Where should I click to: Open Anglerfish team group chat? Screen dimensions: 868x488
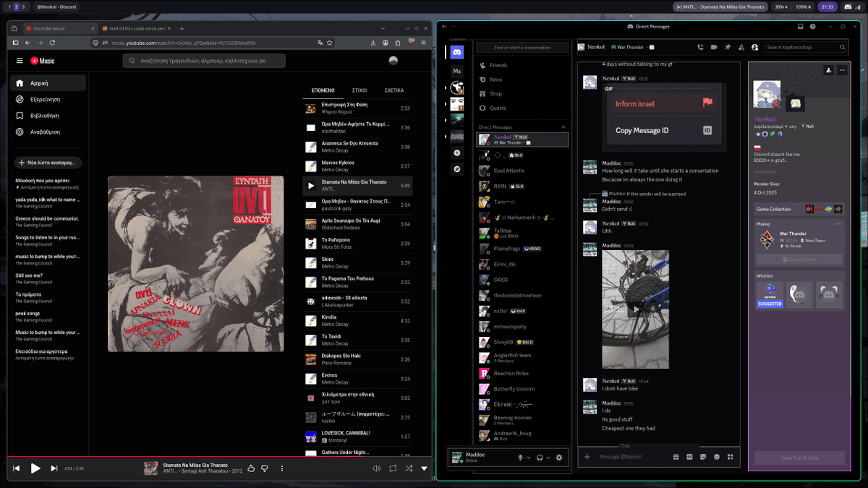[522, 357]
